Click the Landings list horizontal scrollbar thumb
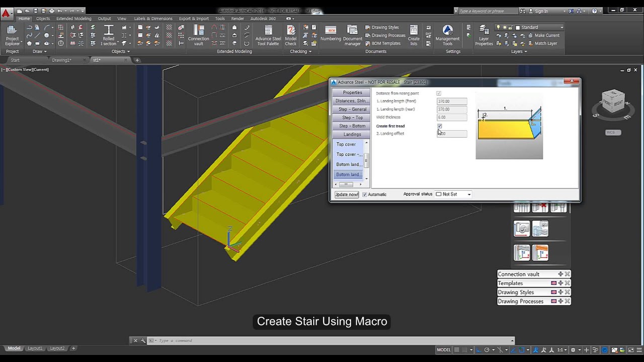Screen dimensions: 644x362 point(346,185)
